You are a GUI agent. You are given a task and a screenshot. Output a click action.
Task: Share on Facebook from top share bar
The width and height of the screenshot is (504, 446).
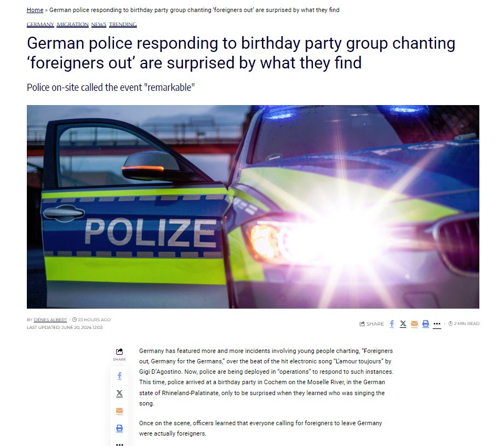[x=392, y=323]
